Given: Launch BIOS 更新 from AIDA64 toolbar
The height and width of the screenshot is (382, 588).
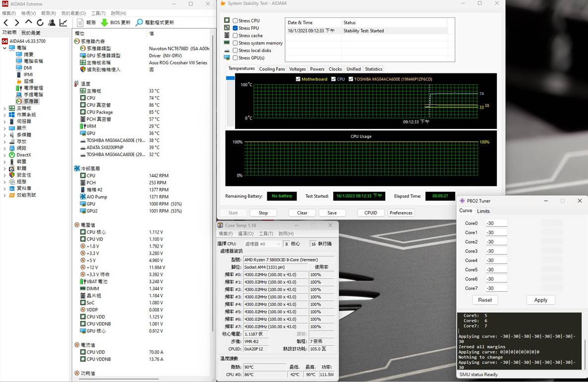Looking at the screenshot, I should [116, 22].
